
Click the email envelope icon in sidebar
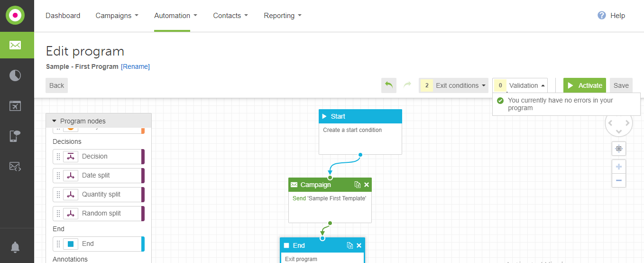15,45
